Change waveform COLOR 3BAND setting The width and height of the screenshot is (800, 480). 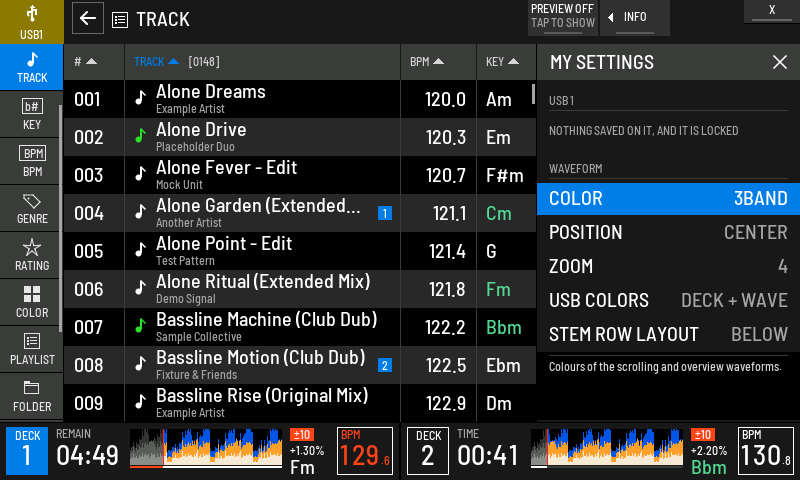tap(668, 198)
